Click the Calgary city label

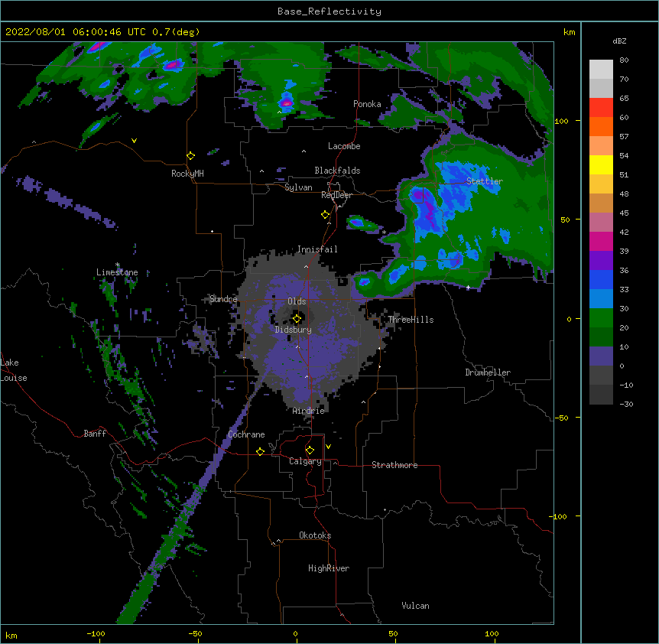(305, 461)
